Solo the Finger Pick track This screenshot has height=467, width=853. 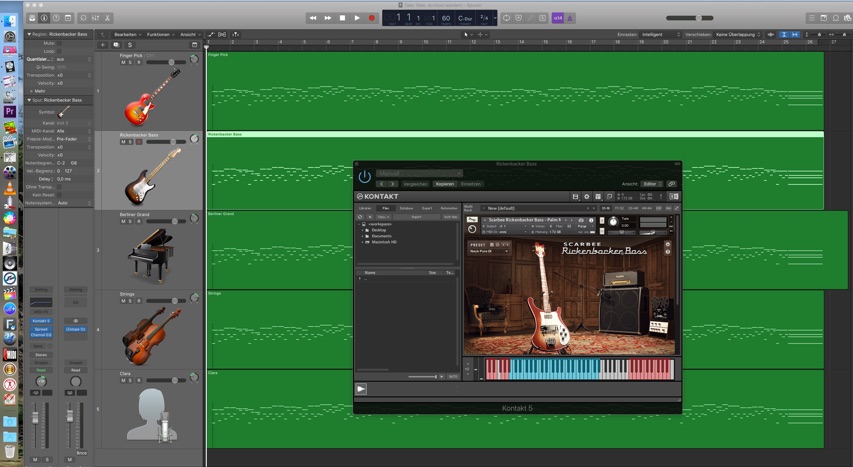click(130, 62)
